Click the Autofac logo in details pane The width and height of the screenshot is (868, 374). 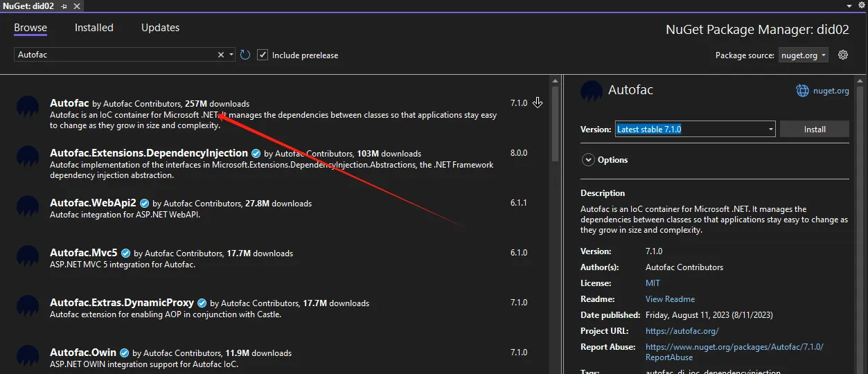tap(592, 91)
